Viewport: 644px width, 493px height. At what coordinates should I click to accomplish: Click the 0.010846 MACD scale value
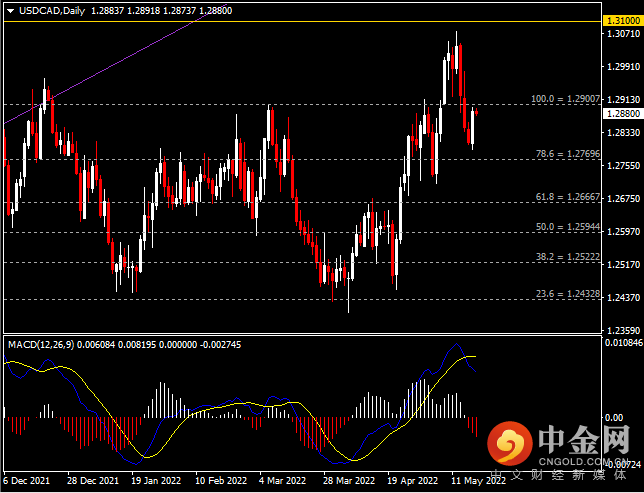point(624,342)
